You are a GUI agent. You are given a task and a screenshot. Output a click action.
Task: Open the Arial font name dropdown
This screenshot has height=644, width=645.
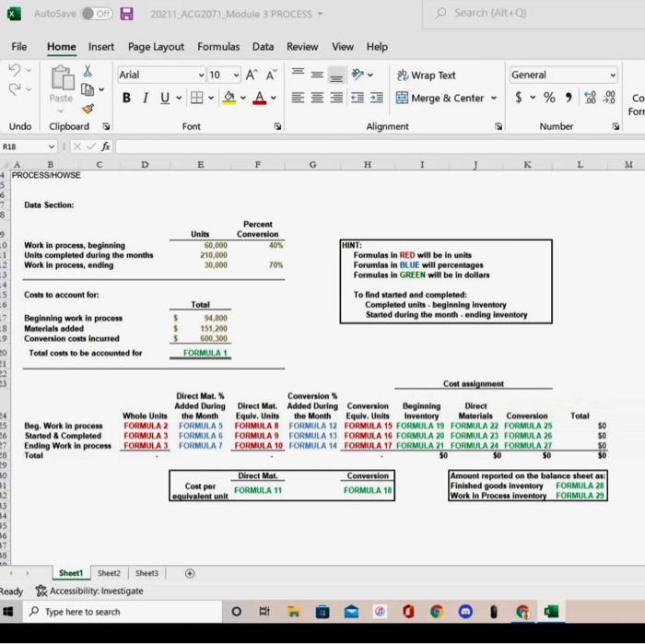click(x=201, y=76)
